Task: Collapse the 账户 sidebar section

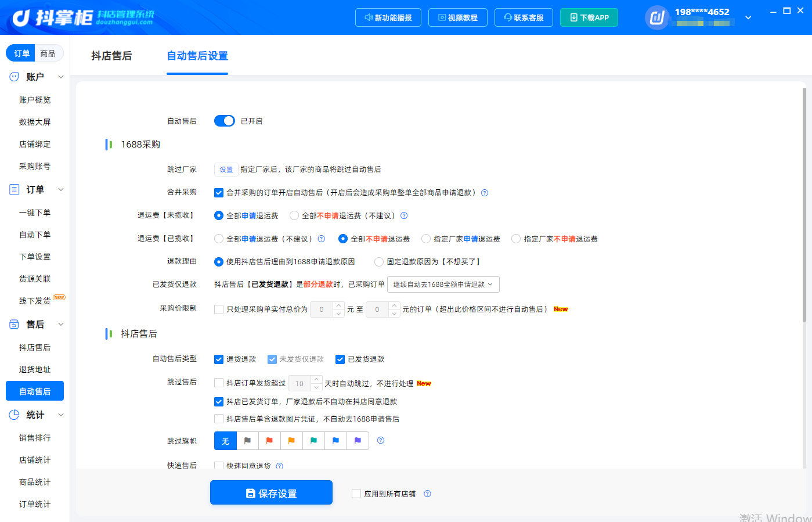Action: [61, 77]
